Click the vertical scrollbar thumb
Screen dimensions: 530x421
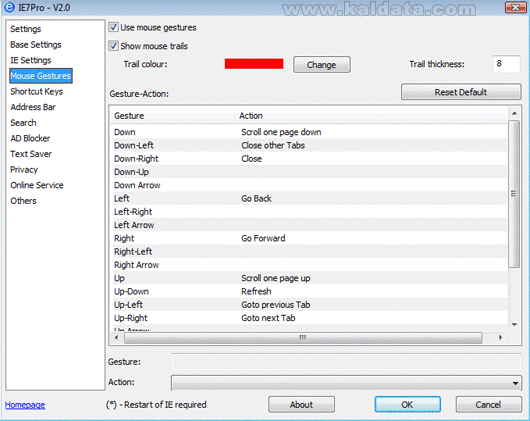pyautogui.click(x=514, y=194)
